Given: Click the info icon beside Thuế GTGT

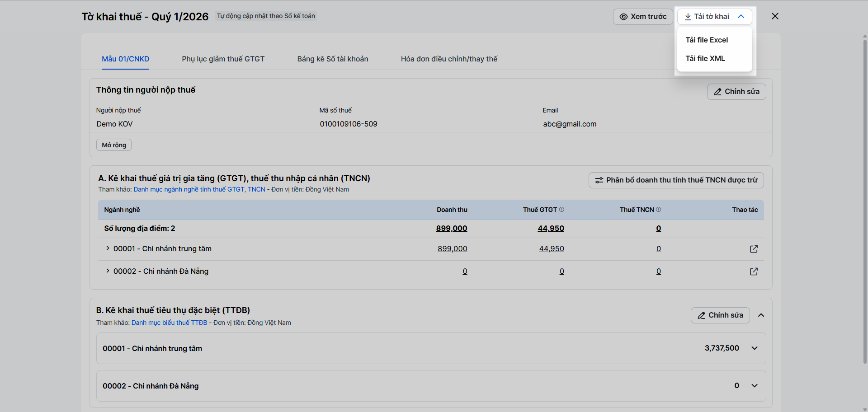Looking at the screenshot, I should pos(562,210).
